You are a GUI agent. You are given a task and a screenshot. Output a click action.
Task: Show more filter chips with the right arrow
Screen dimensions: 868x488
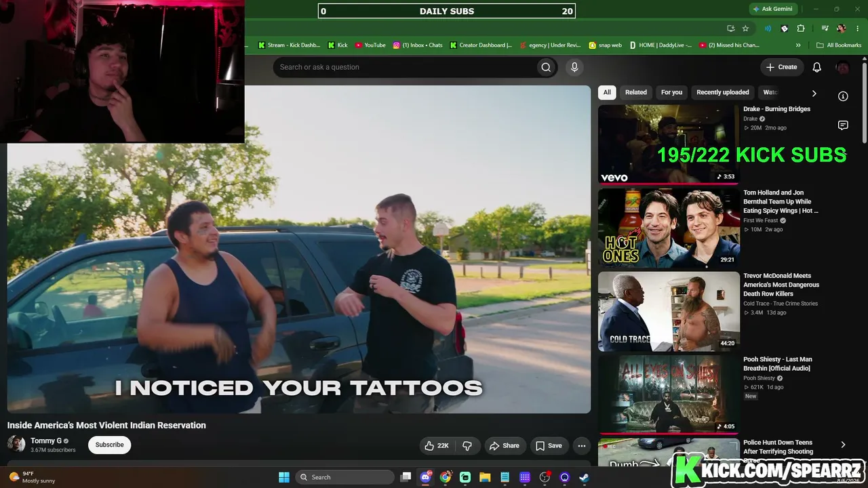(814, 93)
